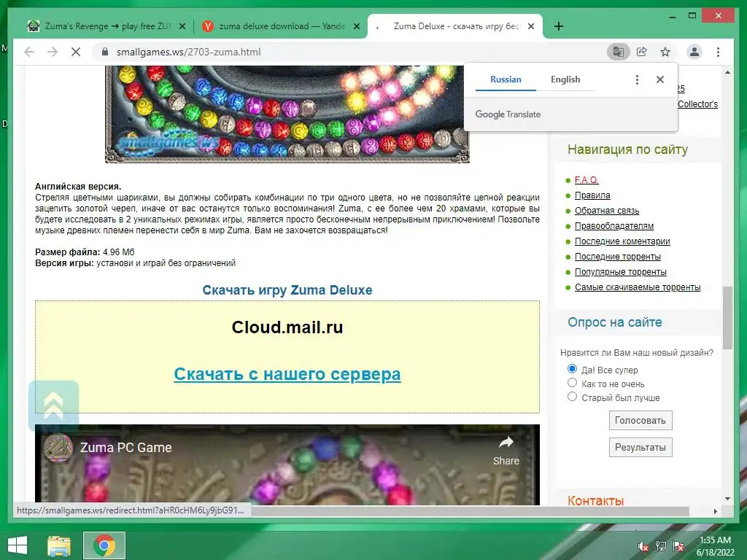Open the Zuma PC Game channel avatar
The image size is (747, 560).
click(x=58, y=448)
